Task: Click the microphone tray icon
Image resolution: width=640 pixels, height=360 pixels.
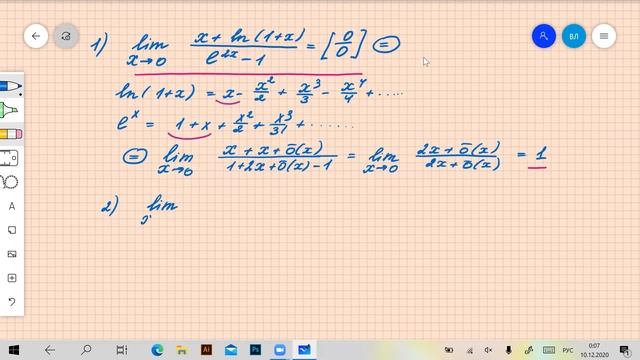Action: [509, 350]
